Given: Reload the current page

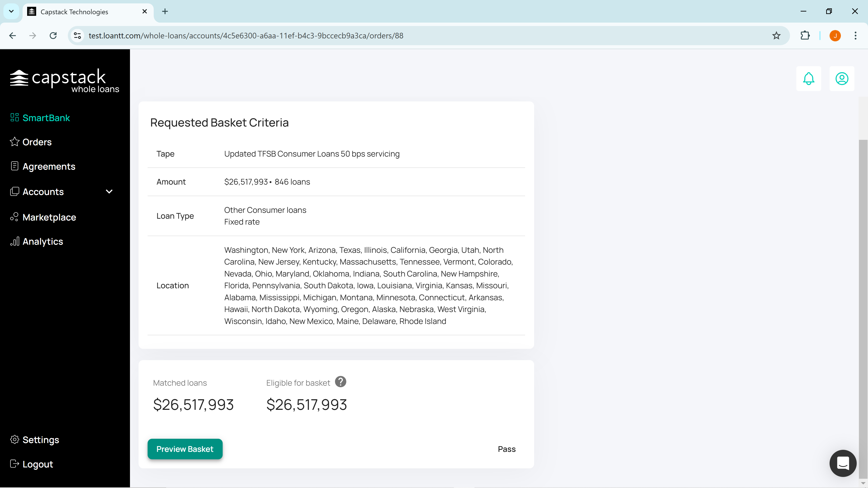Looking at the screenshot, I should (53, 36).
